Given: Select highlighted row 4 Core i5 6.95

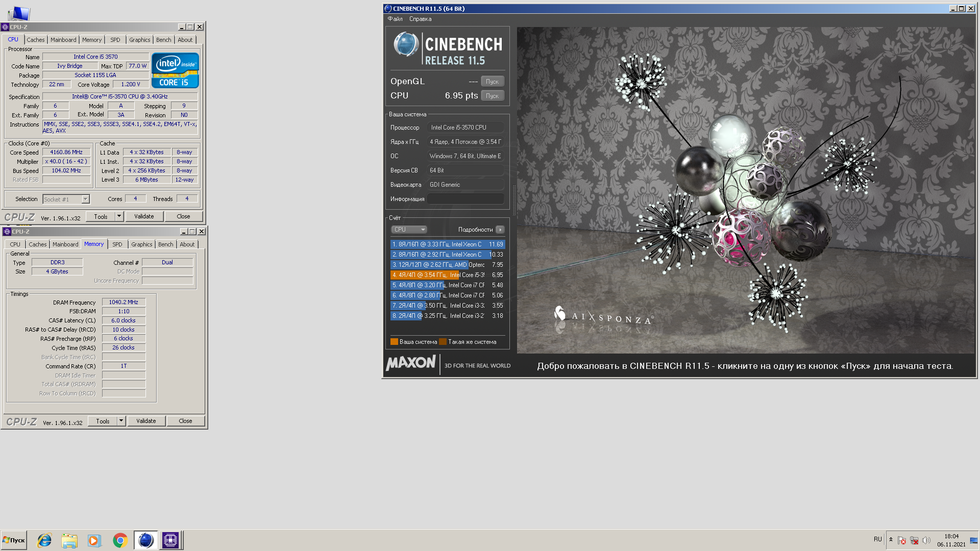Looking at the screenshot, I should (x=448, y=275).
